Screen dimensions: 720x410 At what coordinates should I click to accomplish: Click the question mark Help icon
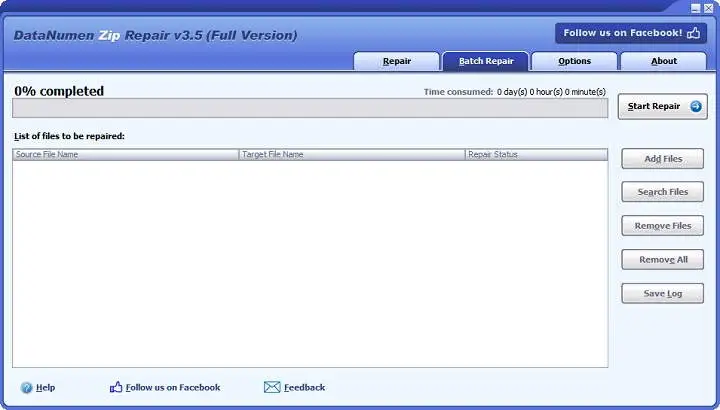27,388
